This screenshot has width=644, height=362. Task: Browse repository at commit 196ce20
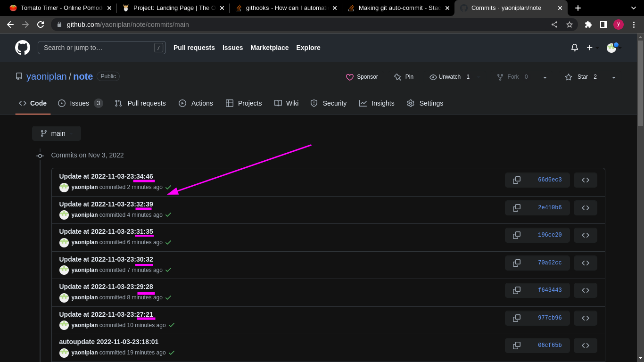click(586, 235)
